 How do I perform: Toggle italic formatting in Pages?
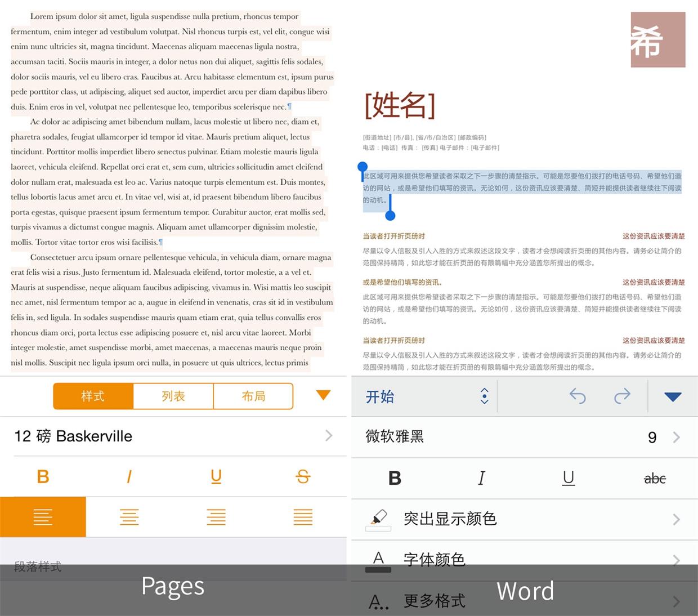click(129, 476)
